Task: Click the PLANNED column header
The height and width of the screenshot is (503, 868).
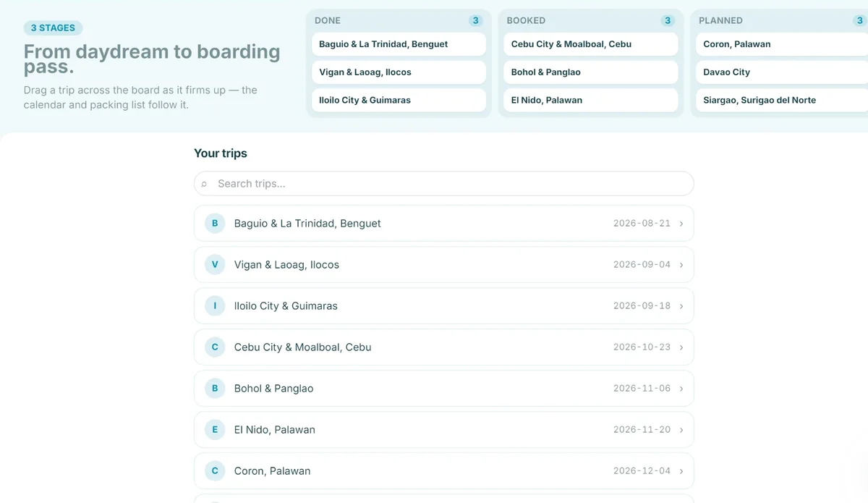Action: pyautogui.click(x=720, y=20)
